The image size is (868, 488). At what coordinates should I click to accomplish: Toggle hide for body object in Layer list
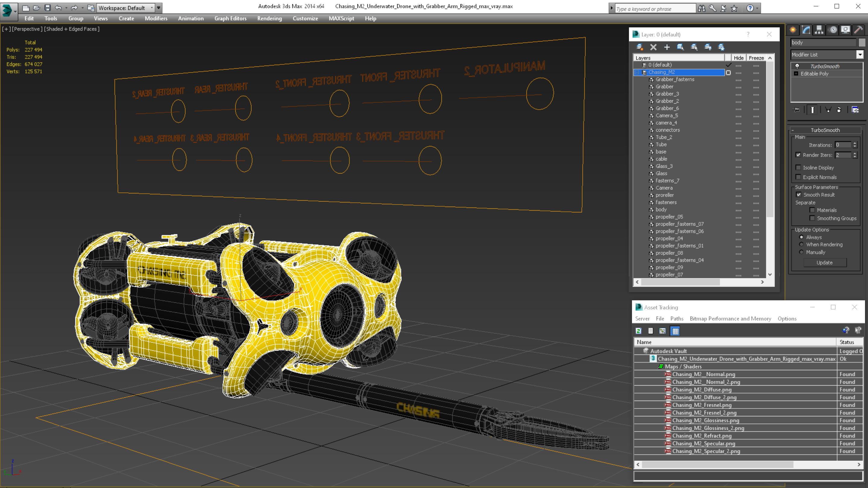point(738,210)
